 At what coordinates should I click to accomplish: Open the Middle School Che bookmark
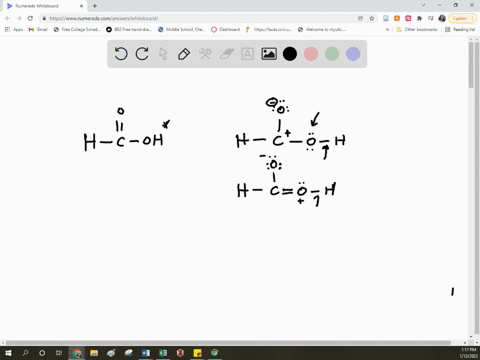coord(181,29)
